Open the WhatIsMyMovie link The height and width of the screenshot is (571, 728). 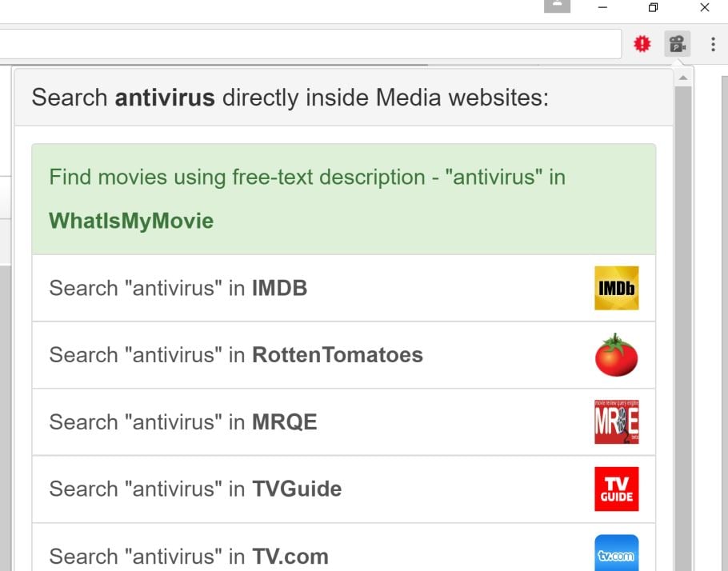point(131,221)
